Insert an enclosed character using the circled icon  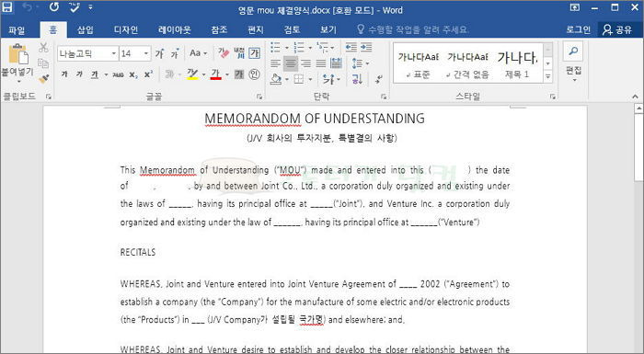pyautogui.click(x=254, y=74)
